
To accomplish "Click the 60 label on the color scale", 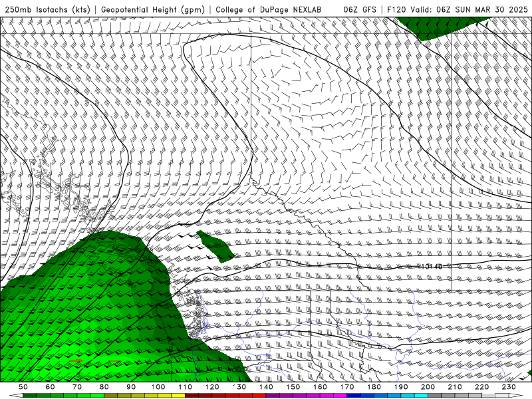I will pos(50,387).
